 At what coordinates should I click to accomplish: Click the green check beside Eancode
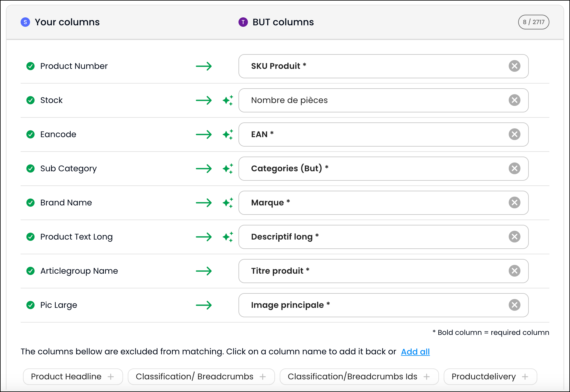[x=31, y=134]
